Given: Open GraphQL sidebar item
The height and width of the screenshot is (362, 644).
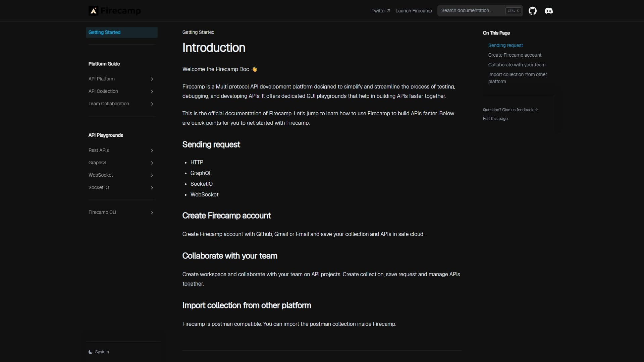Looking at the screenshot, I should pyautogui.click(x=122, y=163).
